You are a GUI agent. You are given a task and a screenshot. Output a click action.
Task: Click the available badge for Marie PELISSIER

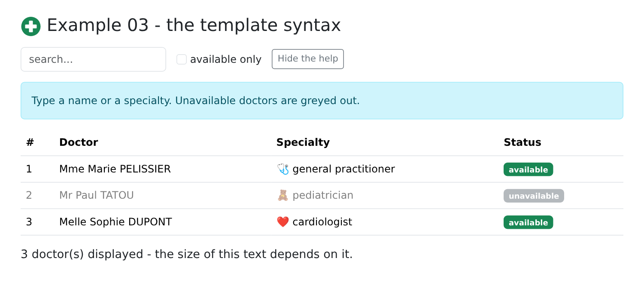(528, 169)
